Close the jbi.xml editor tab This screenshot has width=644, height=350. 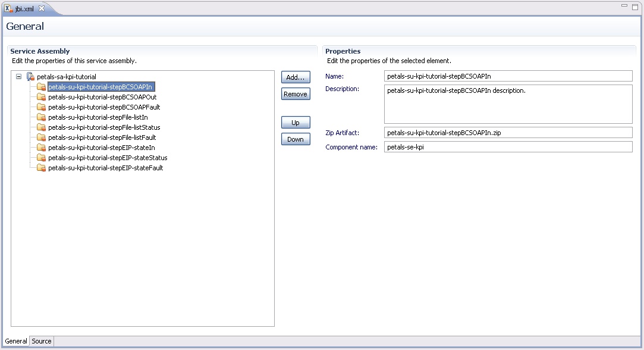[42, 9]
